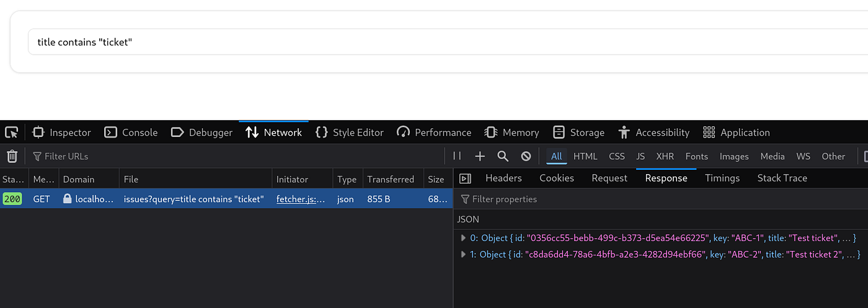Sort by Size column header
This screenshot has height=308, width=868.
coord(438,179)
